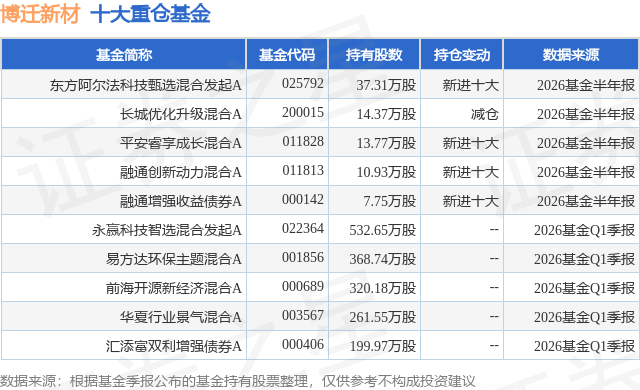Click the 基金代码 column header

pyautogui.click(x=287, y=55)
